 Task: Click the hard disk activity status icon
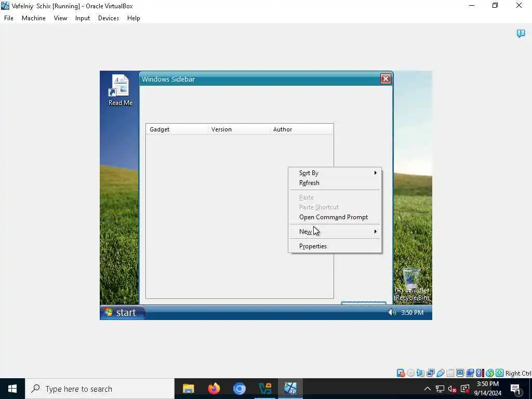point(401,373)
